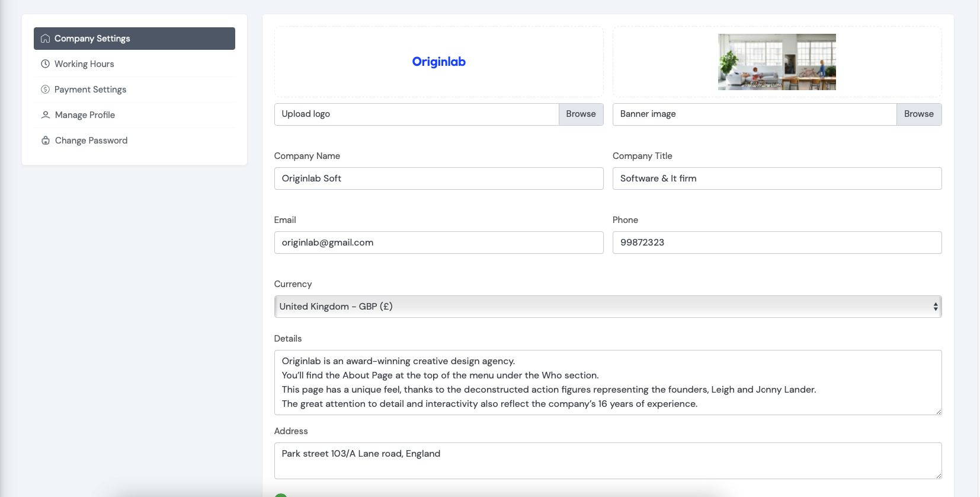Click the home icon beside Company Settings
Image resolution: width=980 pixels, height=497 pixels.
(45, 39)
